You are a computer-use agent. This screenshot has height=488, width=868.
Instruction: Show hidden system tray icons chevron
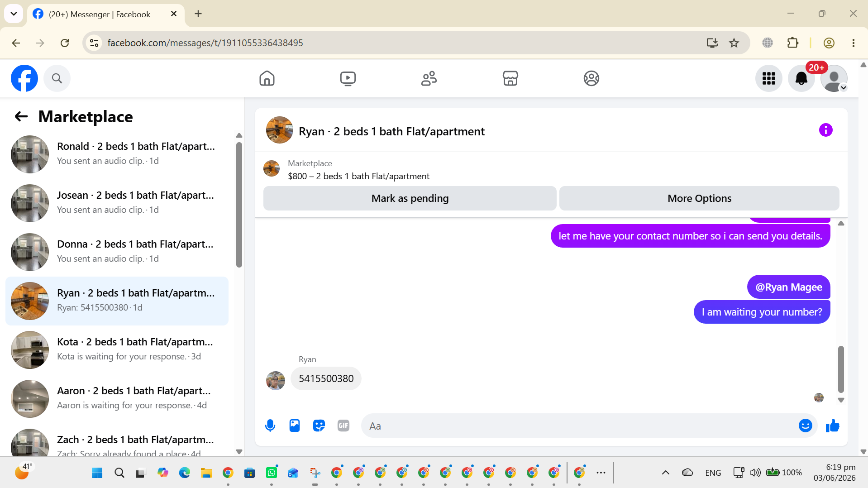coord(666,473)
